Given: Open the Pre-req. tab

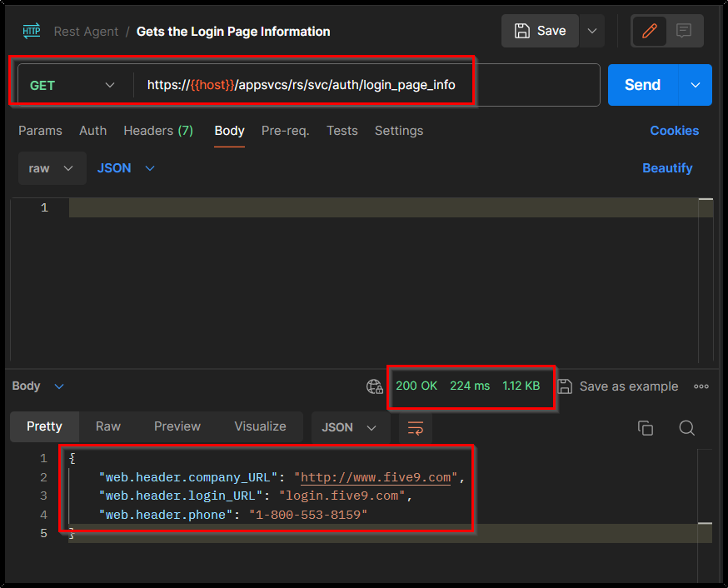Looking at the screenshot, I should point(285,131).
